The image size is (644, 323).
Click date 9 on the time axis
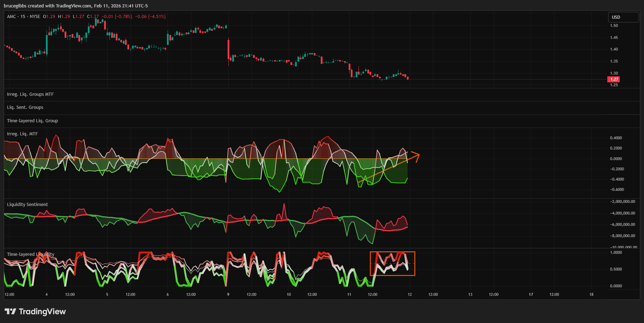[228, 294]
